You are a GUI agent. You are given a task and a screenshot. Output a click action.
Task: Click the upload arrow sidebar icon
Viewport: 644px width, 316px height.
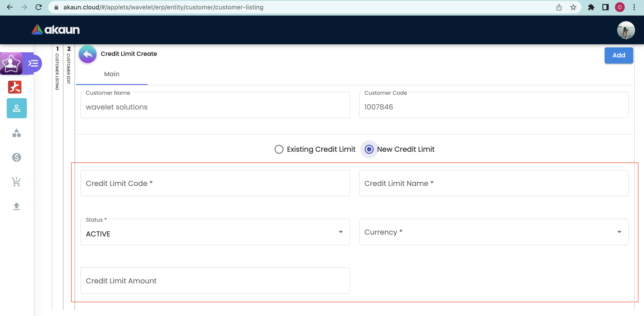17,206
